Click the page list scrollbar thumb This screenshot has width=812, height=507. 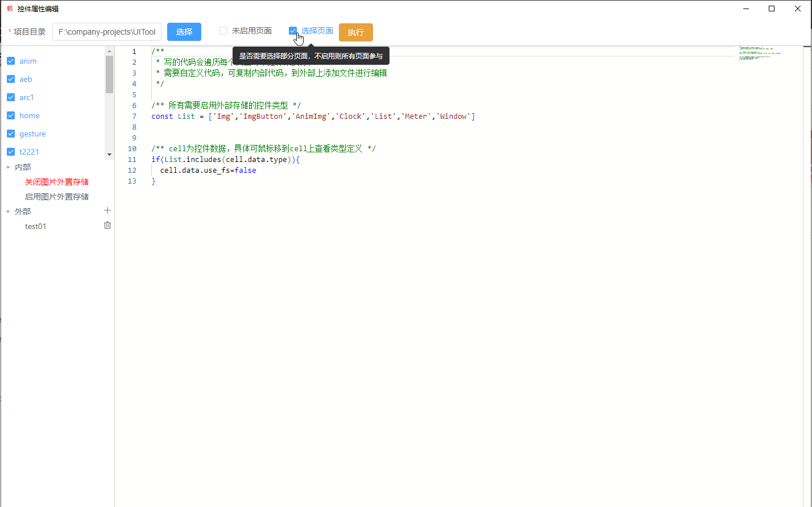coord(110,74)
